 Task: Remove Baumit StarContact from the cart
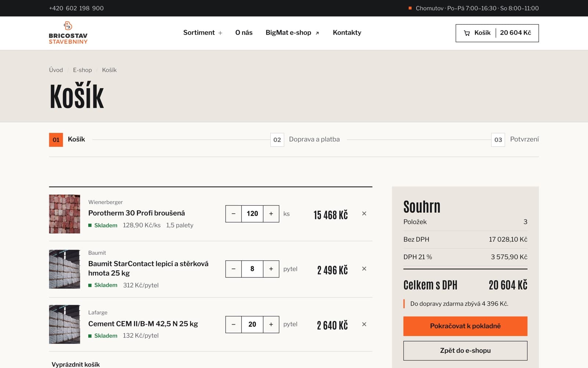tap(364, 269)
